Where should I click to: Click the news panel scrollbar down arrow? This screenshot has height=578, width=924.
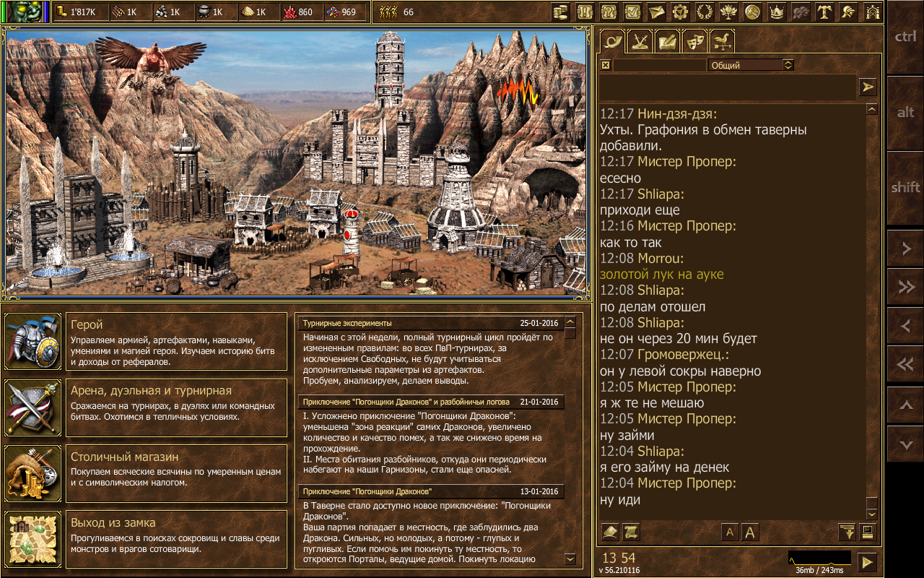570,558
